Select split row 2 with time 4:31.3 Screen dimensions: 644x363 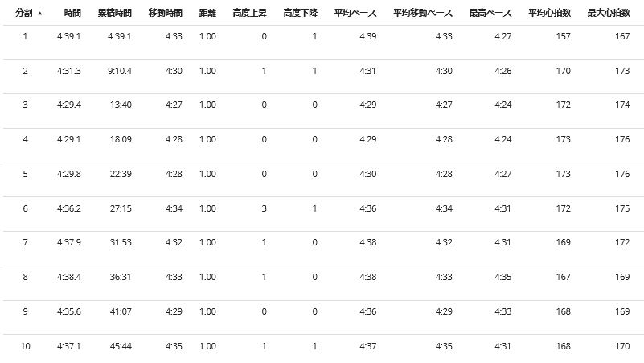(322, 76)
